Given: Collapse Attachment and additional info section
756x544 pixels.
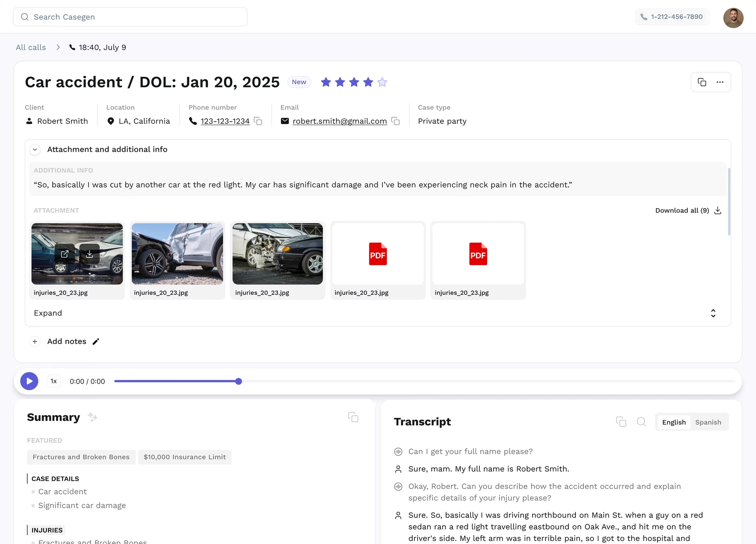Looking at the screenshot, I should click(35, 150).
